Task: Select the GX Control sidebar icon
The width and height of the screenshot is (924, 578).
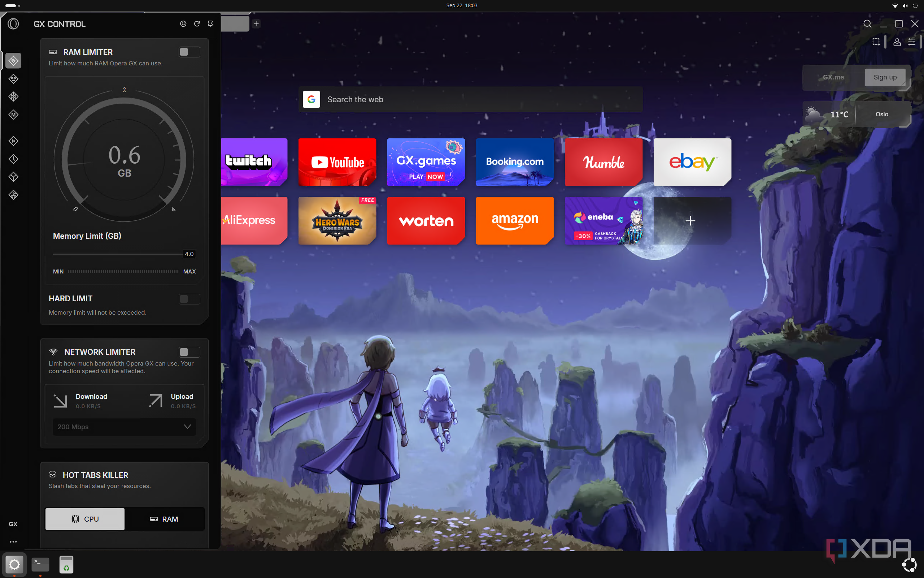Action: click(x=13, y=60)
